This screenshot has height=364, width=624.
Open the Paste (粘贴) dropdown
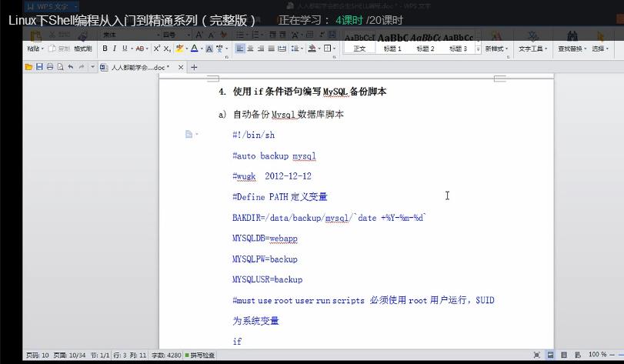[35, 48]
